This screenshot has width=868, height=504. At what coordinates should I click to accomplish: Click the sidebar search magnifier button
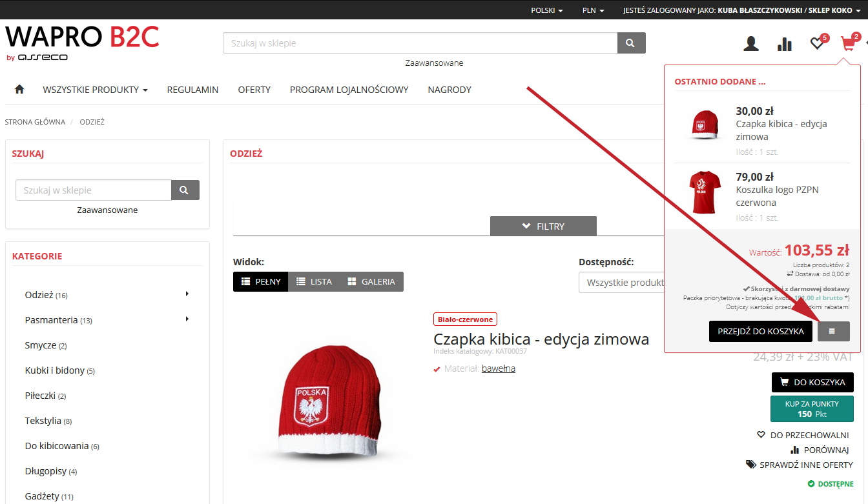185,190
